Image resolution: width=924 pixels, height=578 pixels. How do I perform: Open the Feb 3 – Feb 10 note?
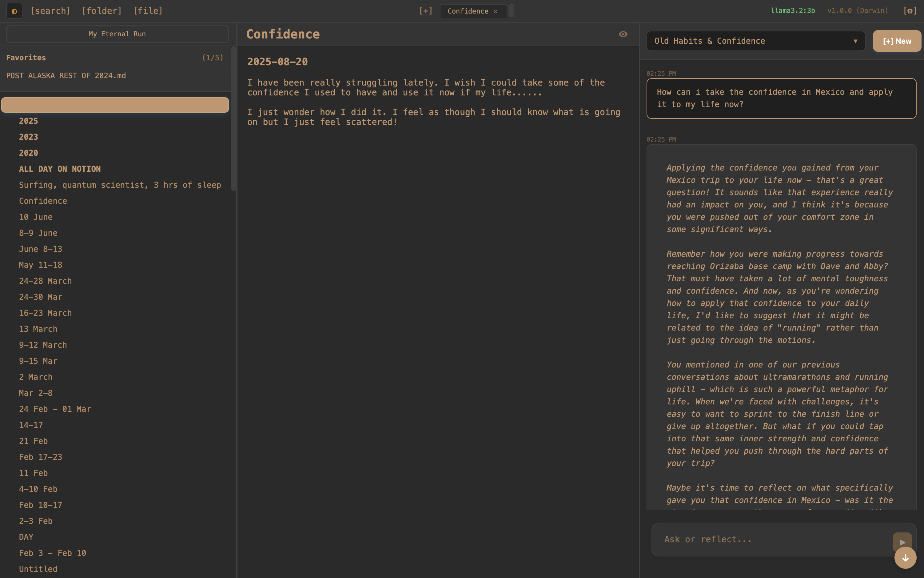pos(53,553)
